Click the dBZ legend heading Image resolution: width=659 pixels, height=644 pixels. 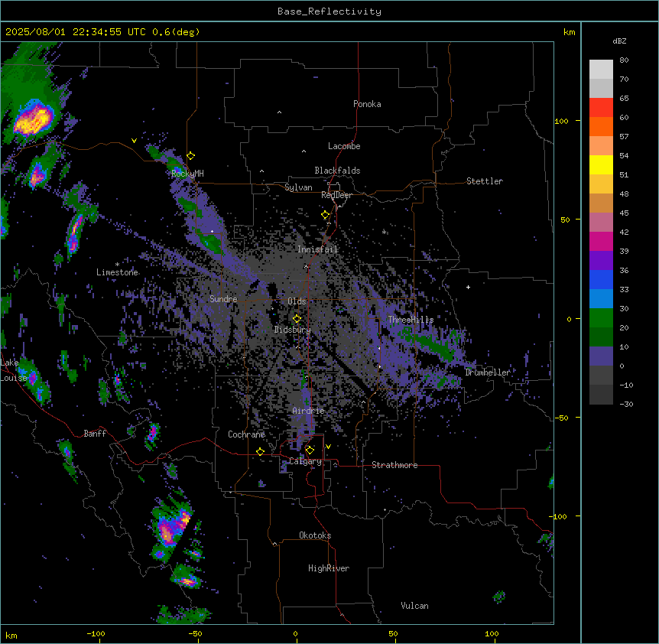[x=619, y=41]
